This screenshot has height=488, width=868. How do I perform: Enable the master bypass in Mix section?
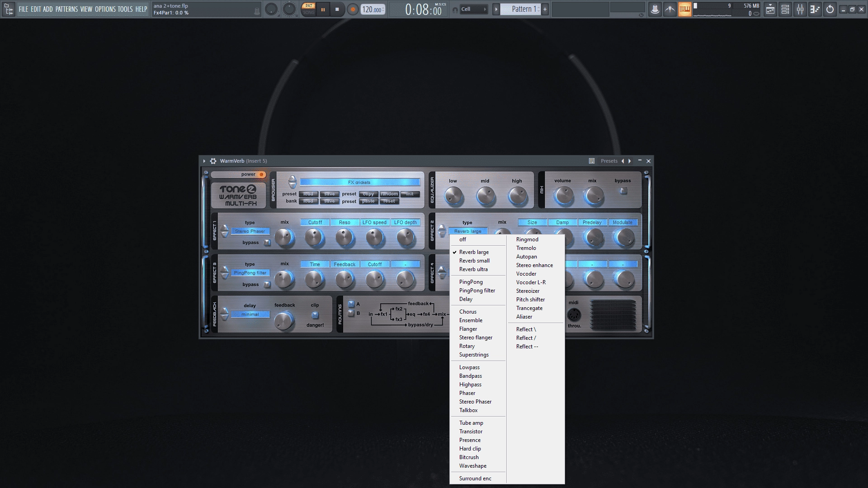pos(623,191)
